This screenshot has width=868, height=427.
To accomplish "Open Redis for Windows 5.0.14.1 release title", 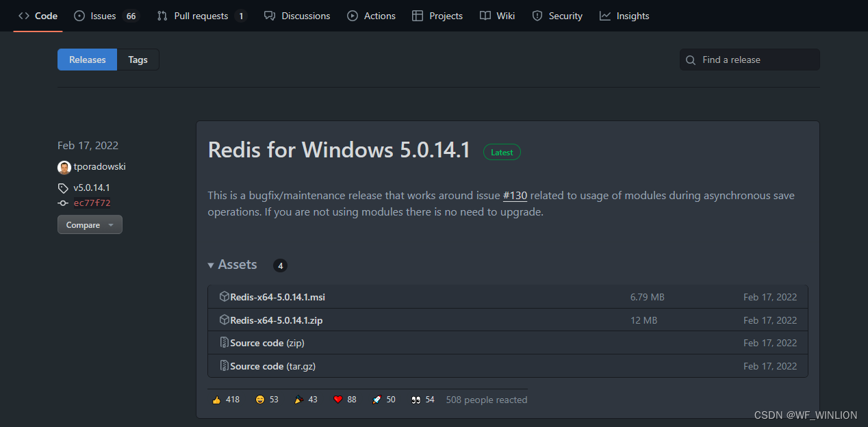I will (x=339, y=149).
